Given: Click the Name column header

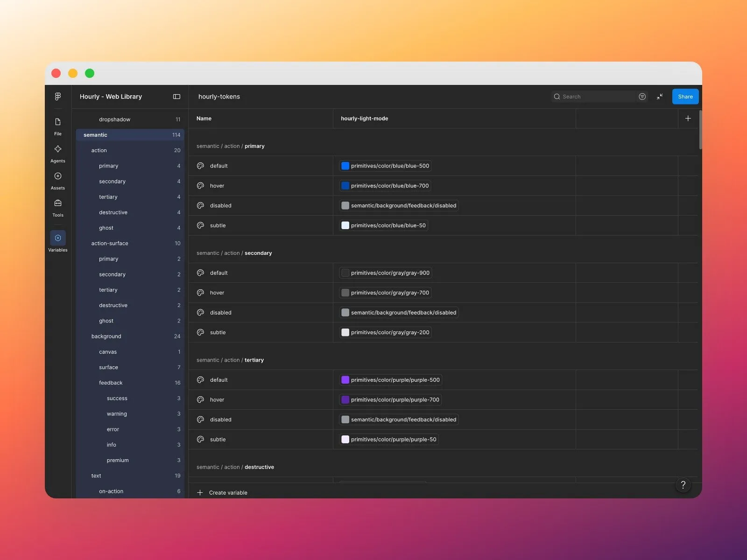Looking at the screenshot, I should (x=204, y=119).
